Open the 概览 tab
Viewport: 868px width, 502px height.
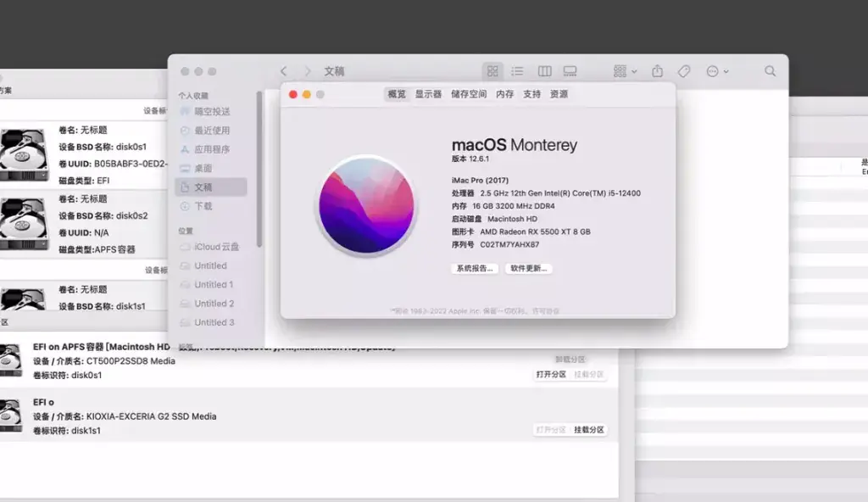[397, 94]
